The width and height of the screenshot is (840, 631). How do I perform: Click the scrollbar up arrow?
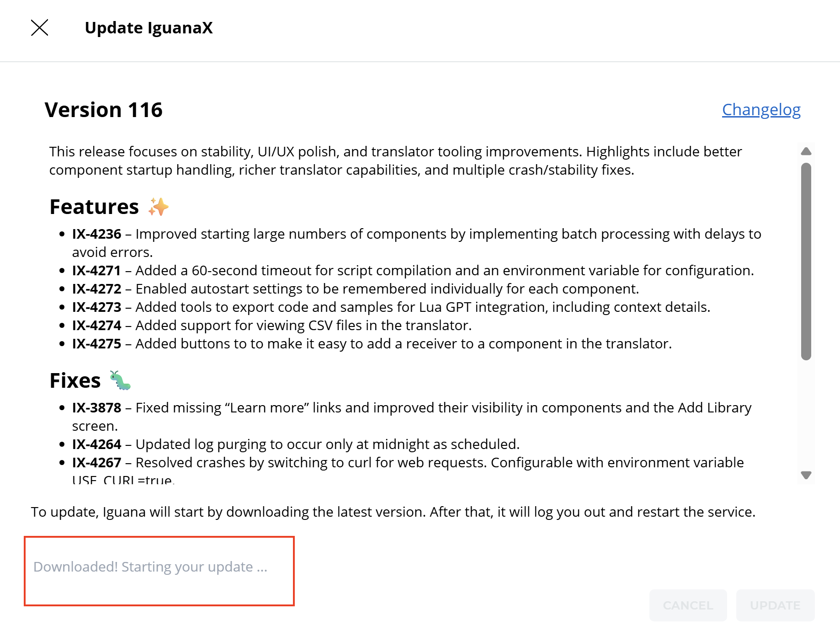tap(806, 151)
